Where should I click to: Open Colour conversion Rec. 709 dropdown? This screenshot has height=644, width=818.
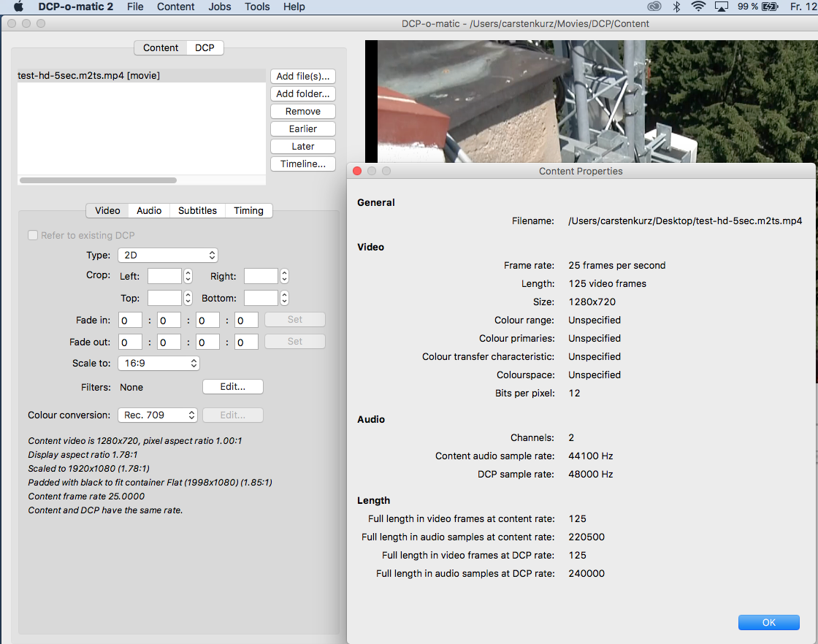158,415
